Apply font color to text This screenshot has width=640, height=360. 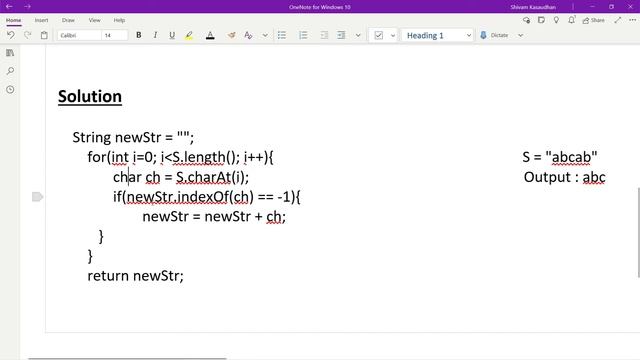[x=210, y=36]
